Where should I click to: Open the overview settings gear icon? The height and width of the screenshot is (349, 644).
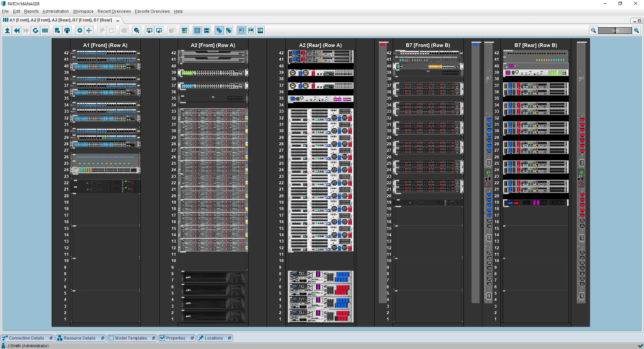[x=79, y=31]
